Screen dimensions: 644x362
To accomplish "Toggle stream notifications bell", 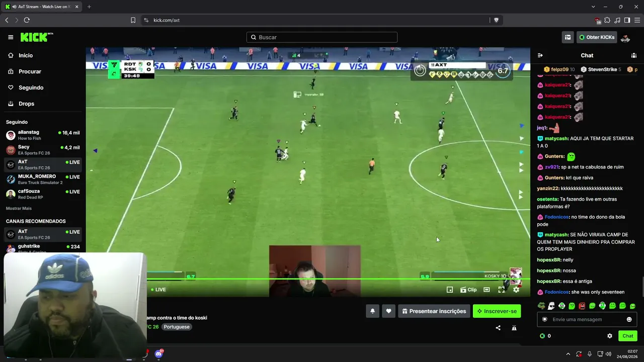I will 372,311.
